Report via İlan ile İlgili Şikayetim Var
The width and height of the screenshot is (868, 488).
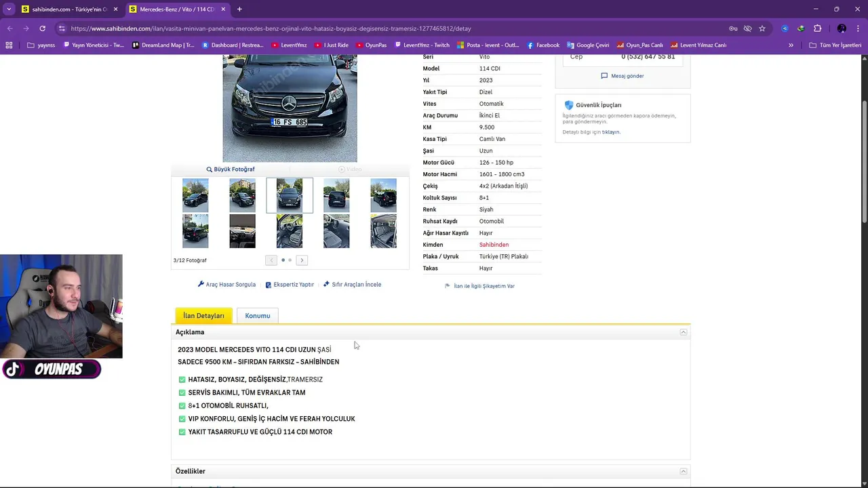click(479, 286)
